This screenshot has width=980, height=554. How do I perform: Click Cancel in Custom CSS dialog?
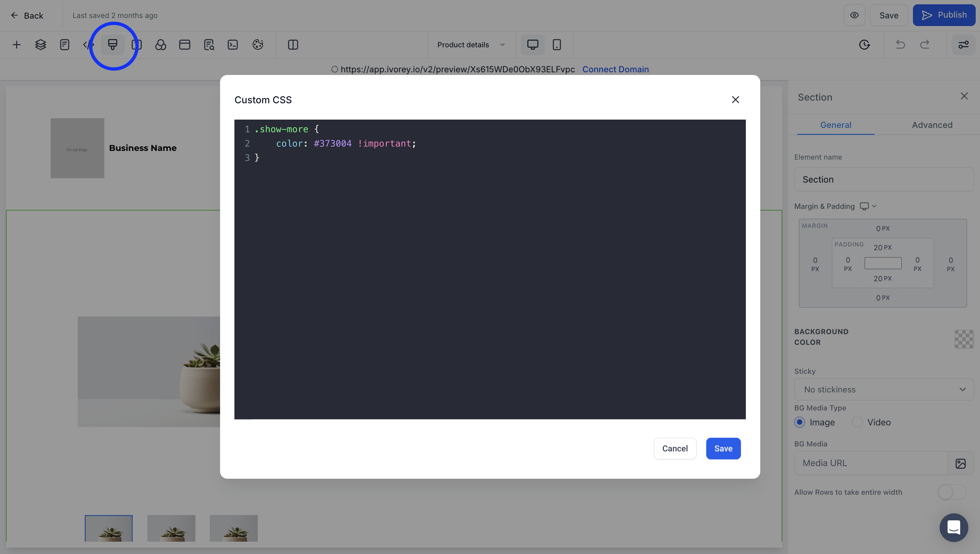coord(675,449)
